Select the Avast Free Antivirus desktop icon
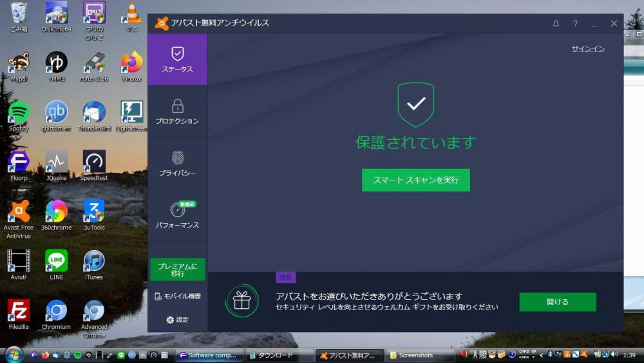 [x=19, y=219]
